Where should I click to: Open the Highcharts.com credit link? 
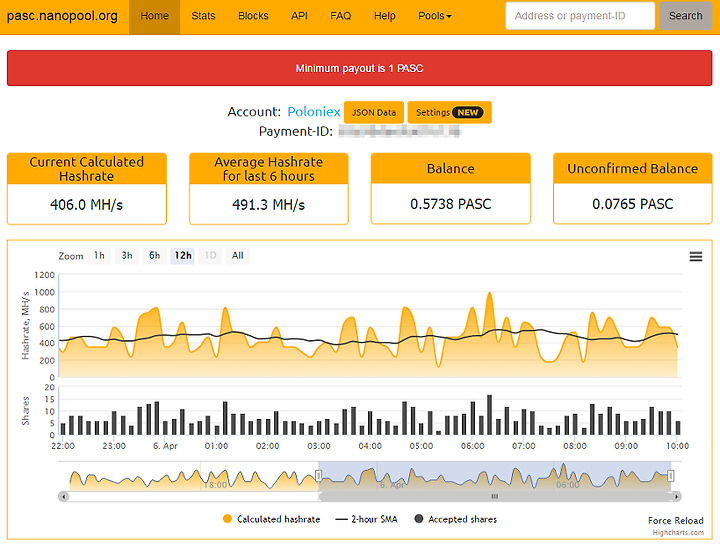click(x=678, y=533)
